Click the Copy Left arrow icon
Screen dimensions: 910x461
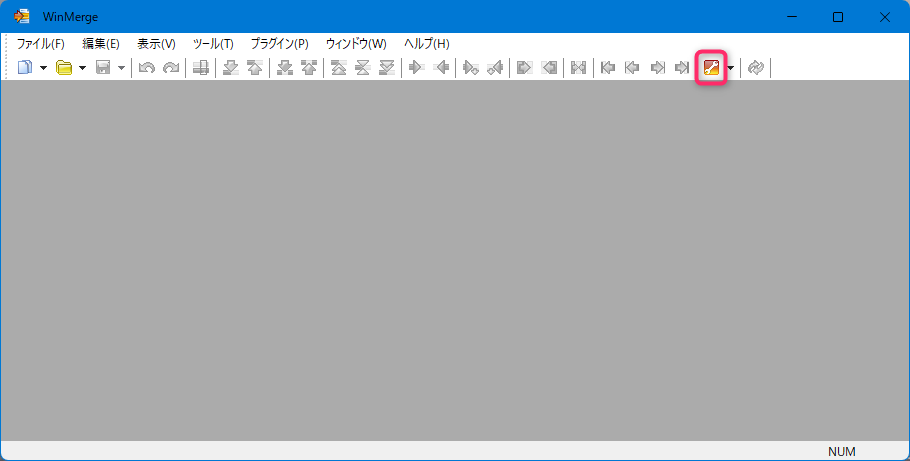point(440,68)
